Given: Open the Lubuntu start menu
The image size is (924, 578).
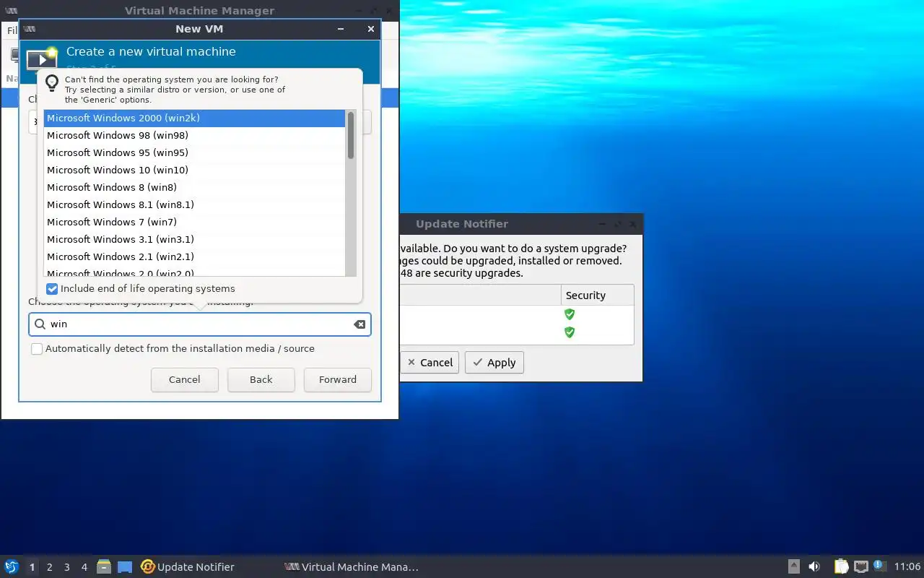Looking at the screenshot, I should 12,567.
